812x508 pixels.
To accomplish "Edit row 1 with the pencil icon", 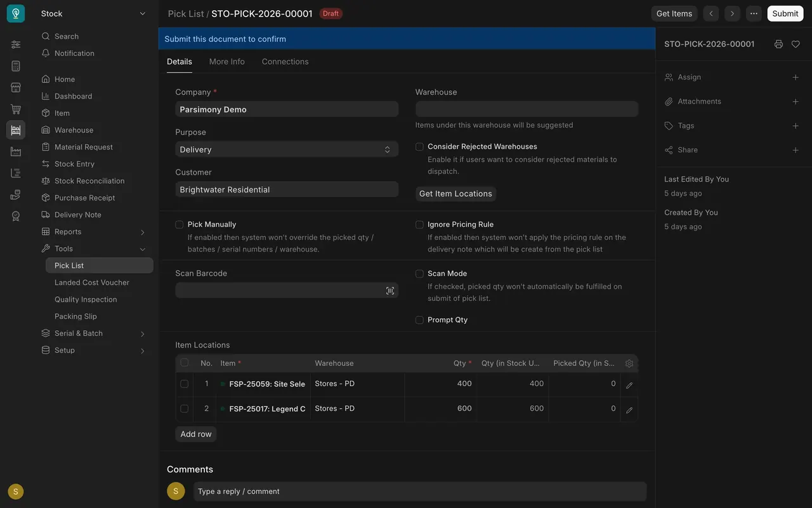I will 629,385.
